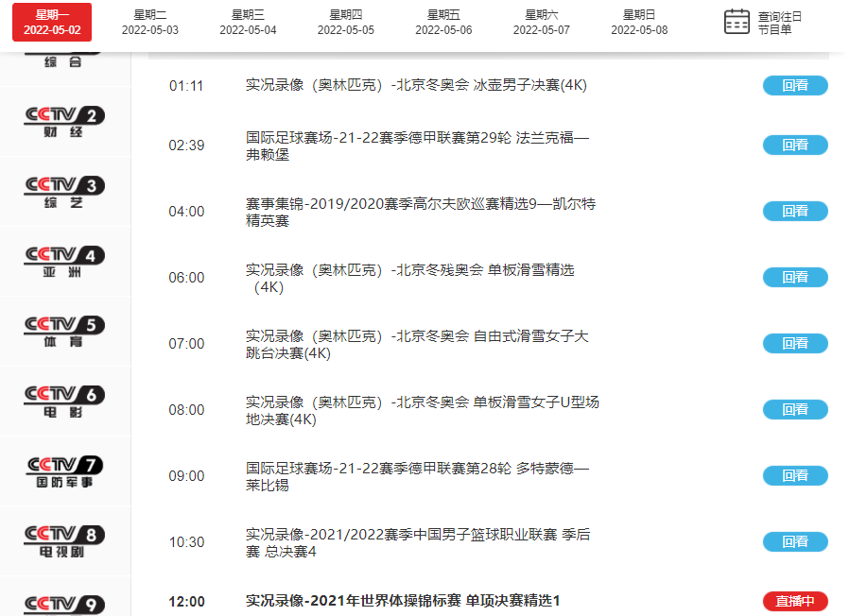Switch to 星期四 2022-05-05 tab

[346, 23]
